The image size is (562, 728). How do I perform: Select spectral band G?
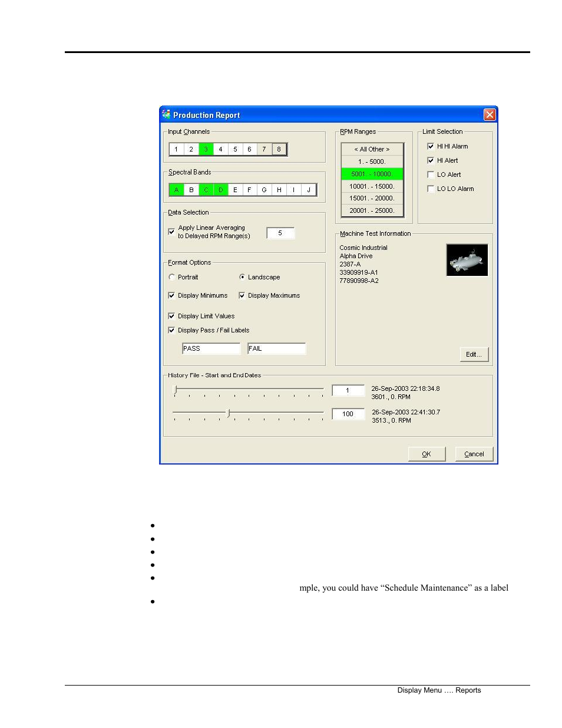coord(264,190)
